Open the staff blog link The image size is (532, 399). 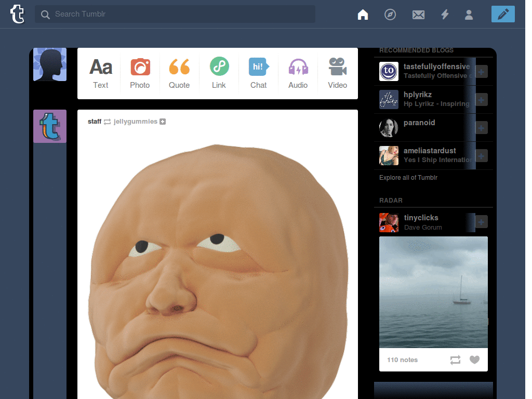click(x=95, y=122)
